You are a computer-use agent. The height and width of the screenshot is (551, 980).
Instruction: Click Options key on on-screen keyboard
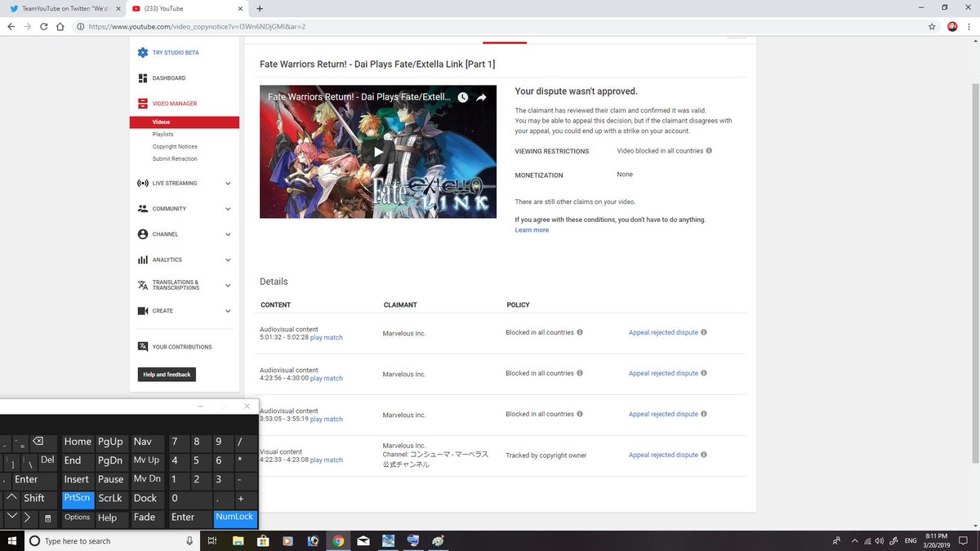click(x=78, y=518)
